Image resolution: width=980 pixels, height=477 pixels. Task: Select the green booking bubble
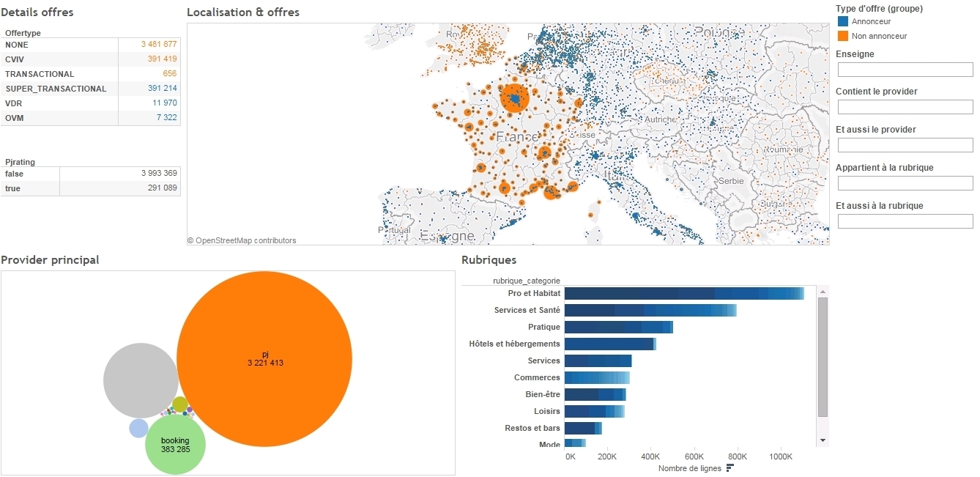(175, 444)
